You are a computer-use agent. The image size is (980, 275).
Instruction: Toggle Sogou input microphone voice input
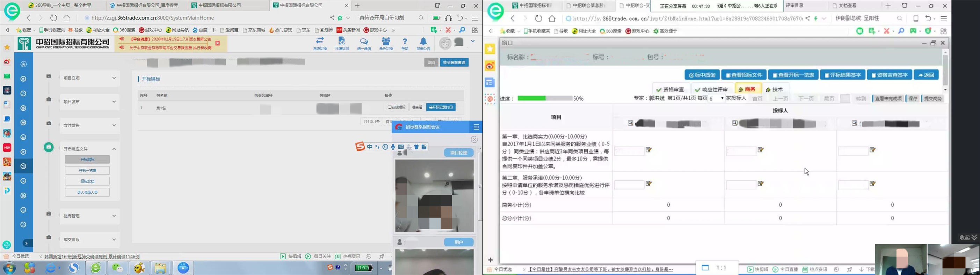pos(393,147)
